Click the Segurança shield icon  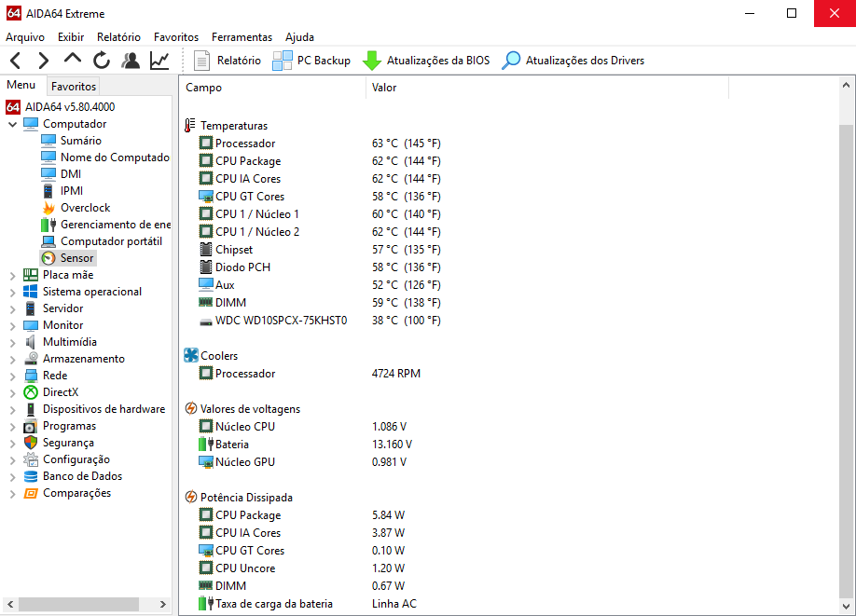(x=31, y=443)
